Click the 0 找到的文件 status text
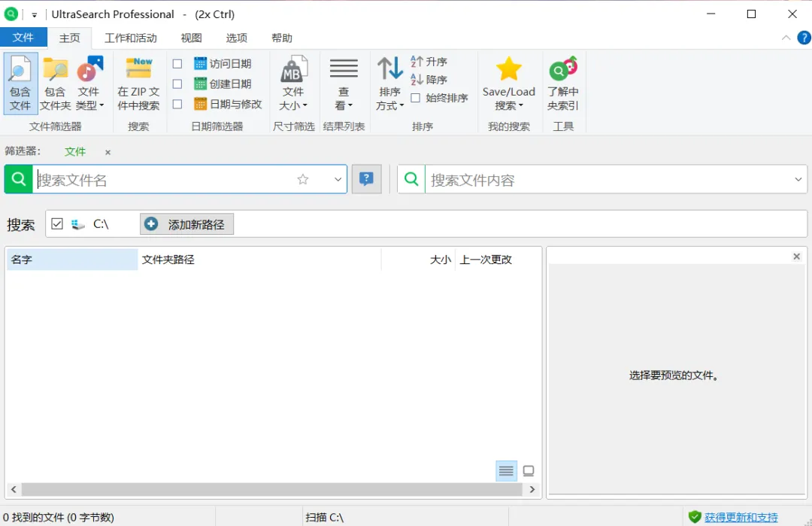The height and width of the screenshot is (526, 812). tap(58, 517)
